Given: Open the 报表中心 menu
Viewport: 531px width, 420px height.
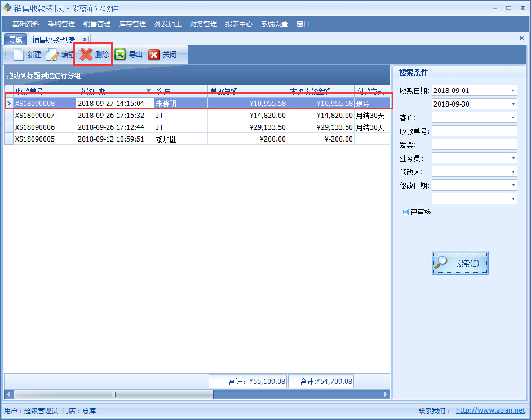Looking at the screenshot, I should pos(239,24).
